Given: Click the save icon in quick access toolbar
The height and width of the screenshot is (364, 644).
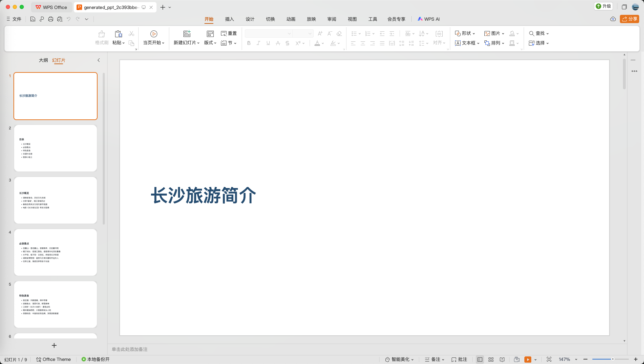Looking at the screenshot, I should pos(33,19).
